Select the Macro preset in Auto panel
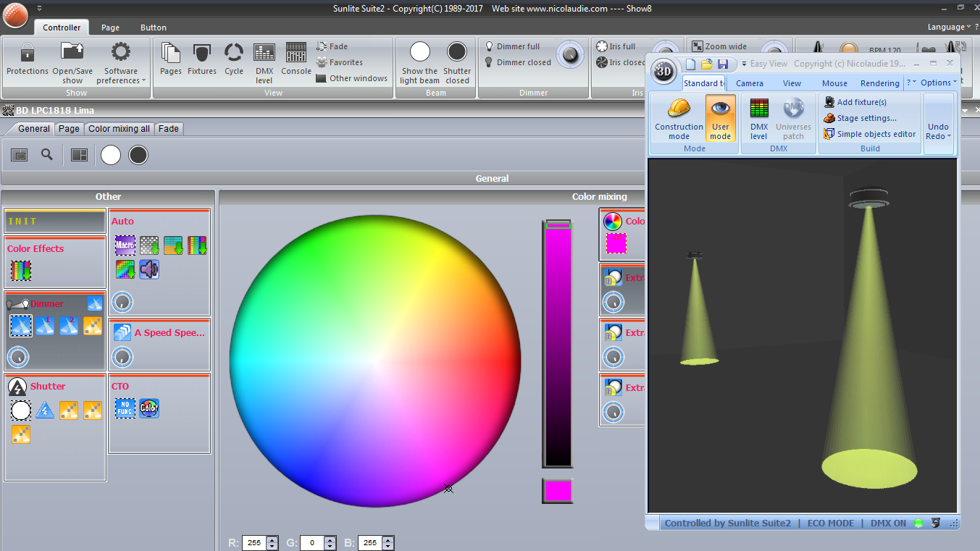This screenshot has height=551, width=980. pyautogui.click(x=125, y=245)
